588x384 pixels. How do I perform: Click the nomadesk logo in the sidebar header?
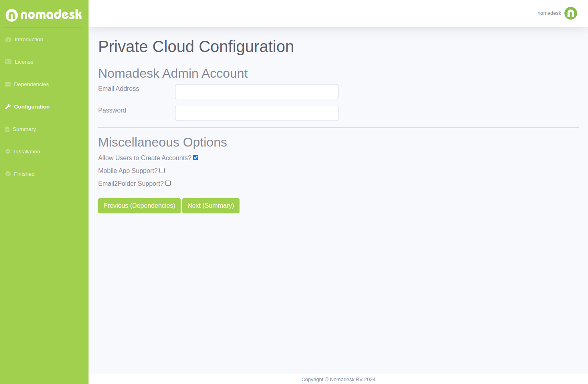point(44,15)
